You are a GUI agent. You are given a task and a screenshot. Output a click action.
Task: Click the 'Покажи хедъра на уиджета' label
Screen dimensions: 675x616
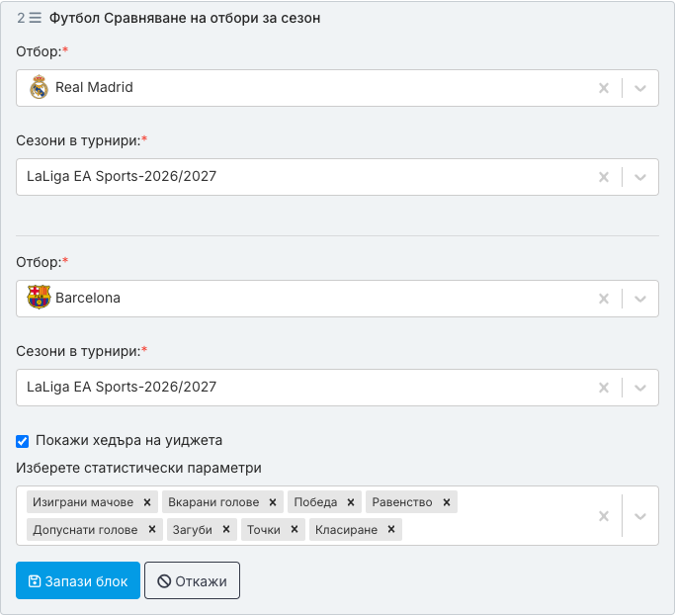pos(128,441)
